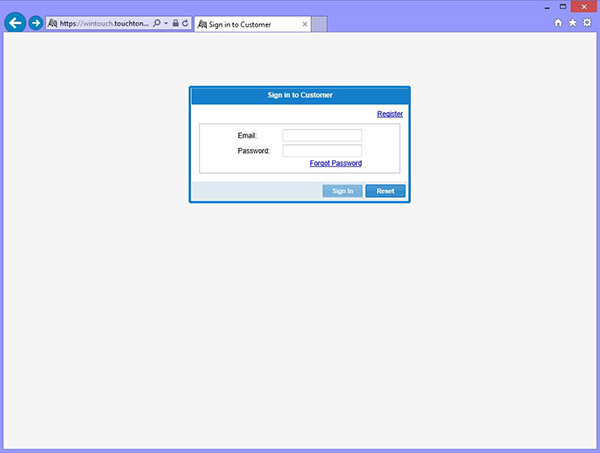The width and height of the screenshot is (600, 453).
Task: Refresh the page with the reload icon
Action: pyautogui.click(x=185, y=23)
